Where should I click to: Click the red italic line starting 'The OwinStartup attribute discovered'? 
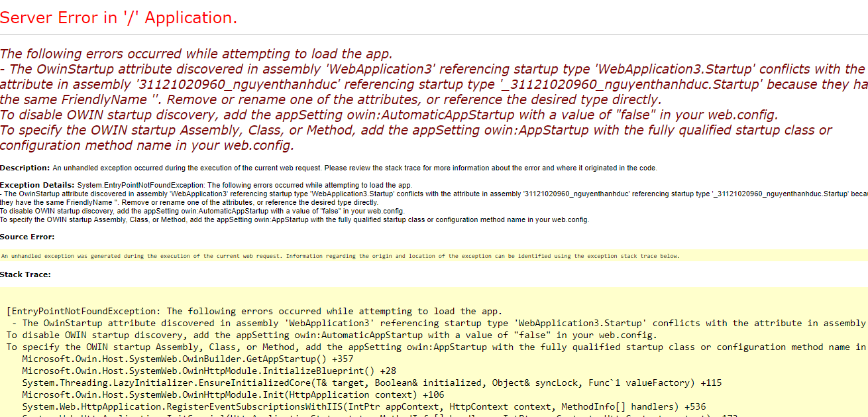pos(431,70)
